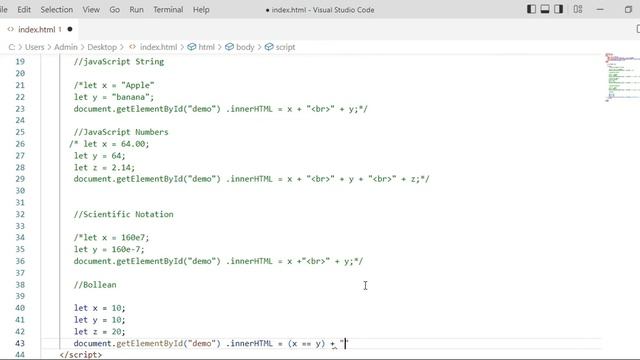Screen dimensions: 640x360
Task: Click line number 26 in gutter
Action: tap(20, 144)
